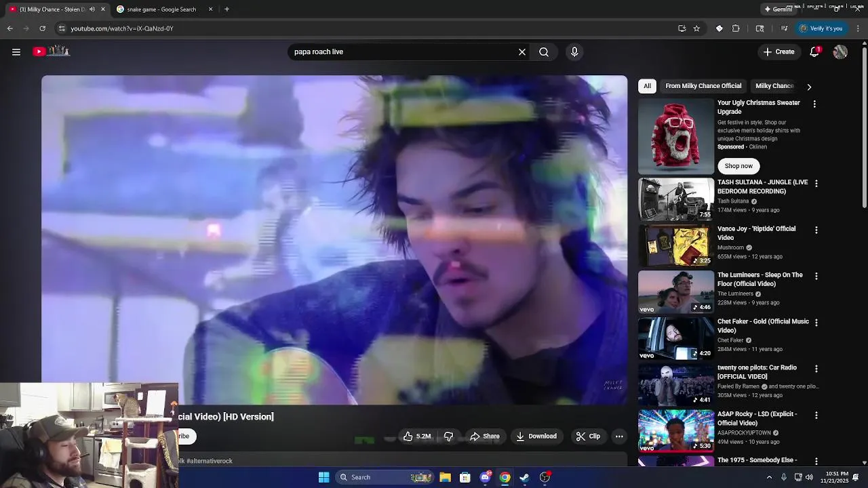This screenshot has height=488, width=868.
Task: Dislike the video with thumbs down
Action: coord(448,436)
